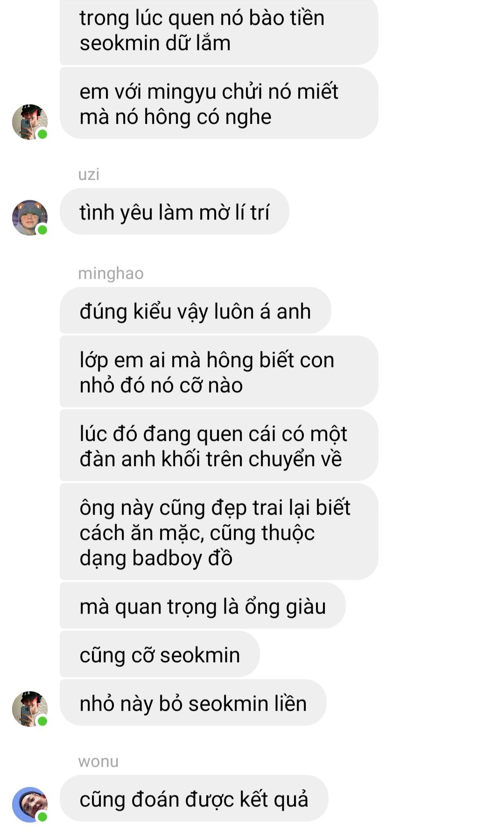Select the message 'tình yêu làm mờ lí trí'

pyautogui.click(x=175, y=212)
